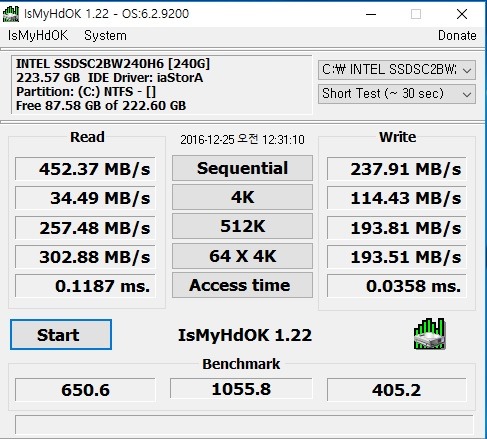487x439 pixels.
Task: Click the 650.6 read benchmark score
Action: pos(85,390)
